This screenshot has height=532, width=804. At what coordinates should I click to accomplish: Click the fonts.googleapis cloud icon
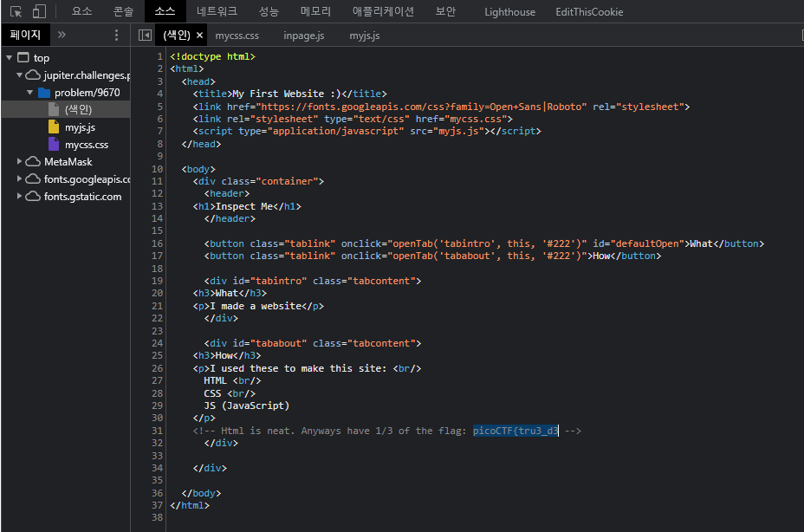point(33,179)
